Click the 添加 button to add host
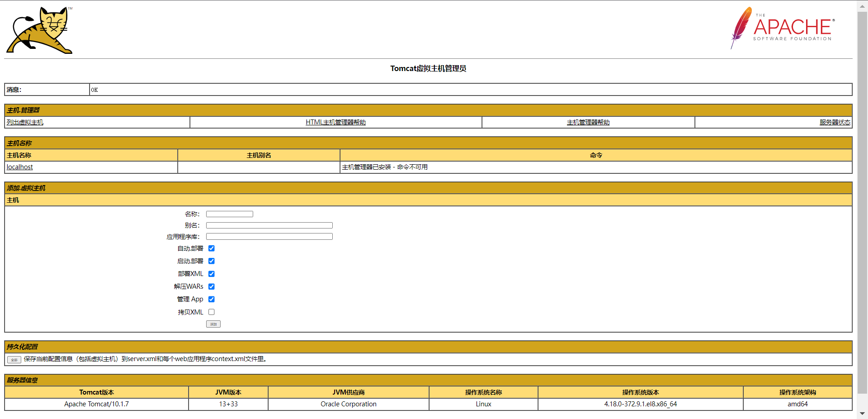The height and width of the screenshot is (419, 868). [x=213, y=324]
